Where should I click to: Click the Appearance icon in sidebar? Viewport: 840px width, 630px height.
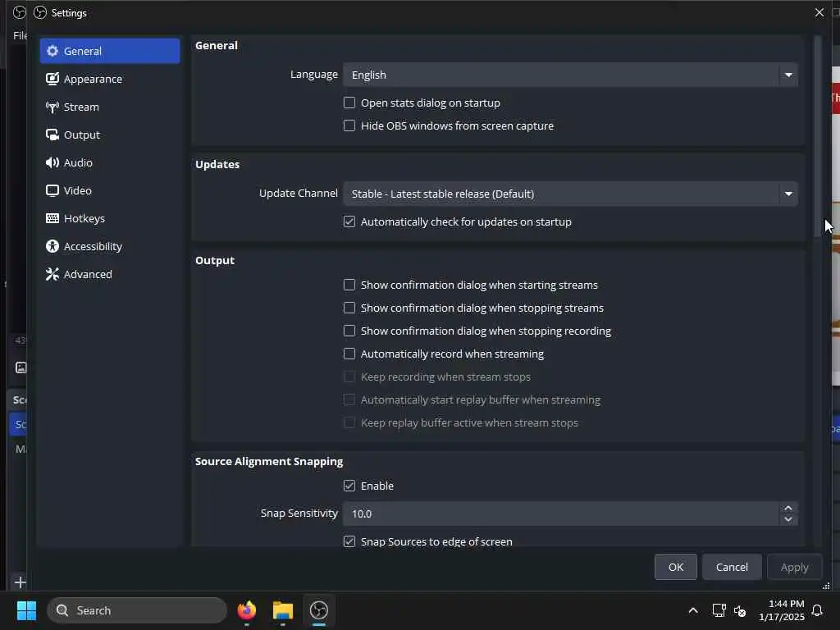coord(52,79)
